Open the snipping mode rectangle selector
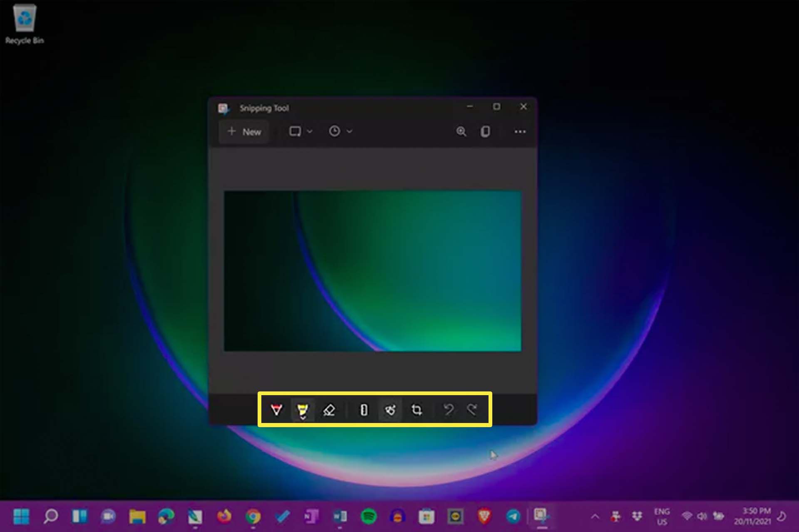The image size is (799, 532). point(300,131)
